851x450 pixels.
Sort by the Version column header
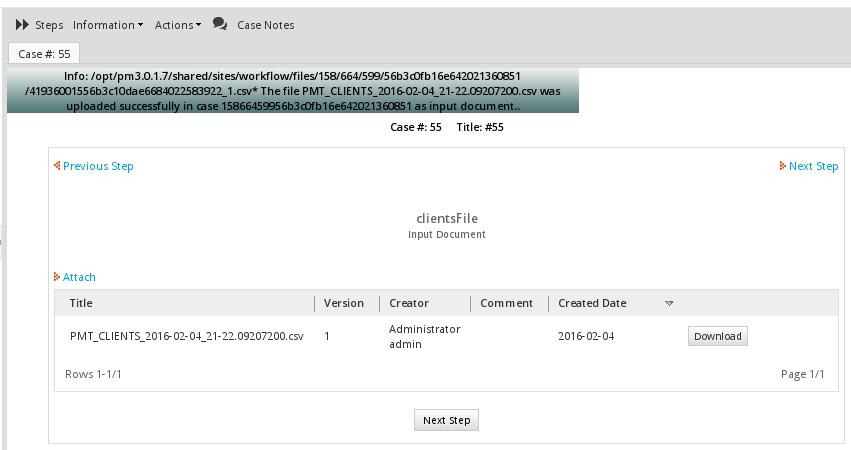click(344, 303)
